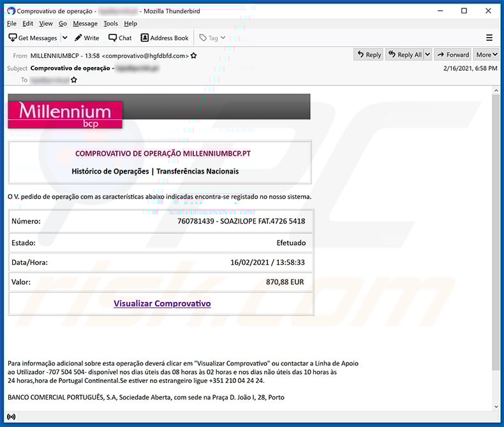The width and height of the screenshot is (504, 427).
Task: Star the sender address contact icon
Action: click(193, 56)
